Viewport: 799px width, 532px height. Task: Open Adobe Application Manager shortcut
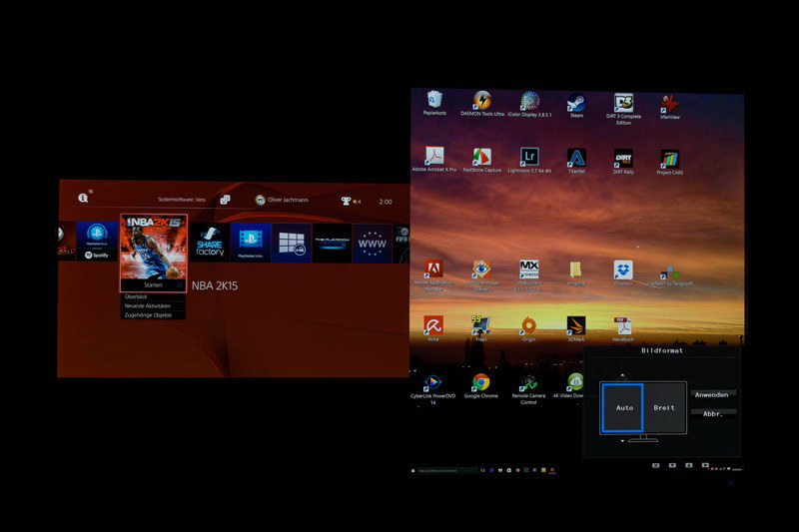pos(433,275)
